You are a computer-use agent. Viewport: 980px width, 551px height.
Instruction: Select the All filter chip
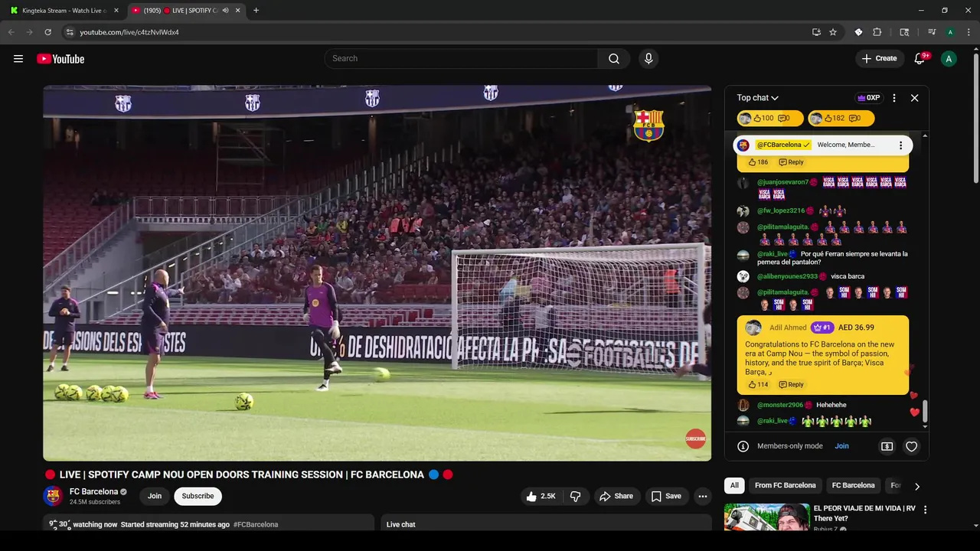point(734,485)
